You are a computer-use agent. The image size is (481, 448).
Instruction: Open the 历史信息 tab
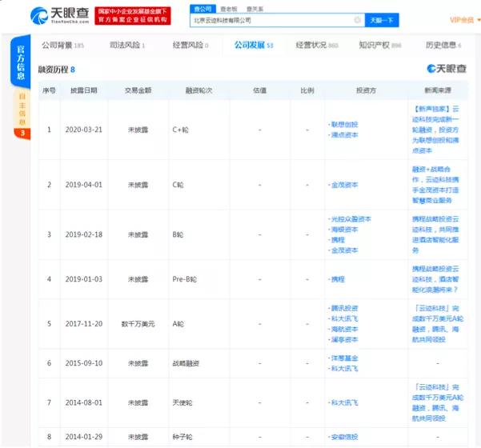443,46
